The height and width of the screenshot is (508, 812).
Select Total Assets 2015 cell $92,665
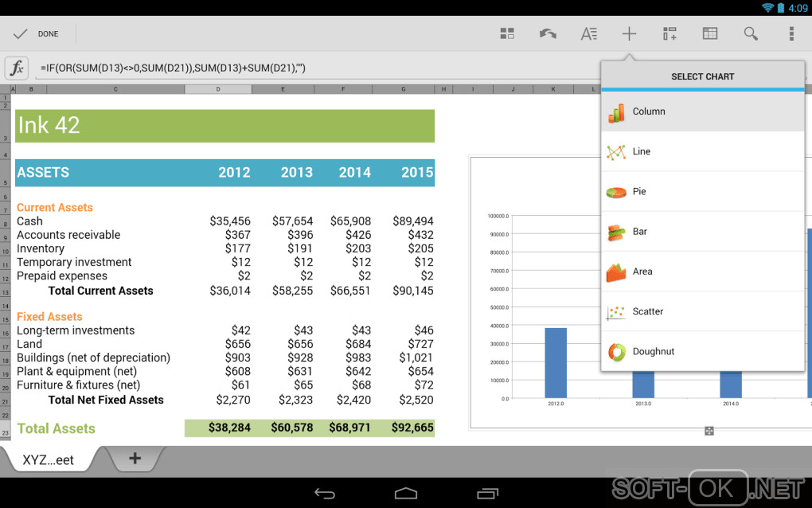click(412, 428)
